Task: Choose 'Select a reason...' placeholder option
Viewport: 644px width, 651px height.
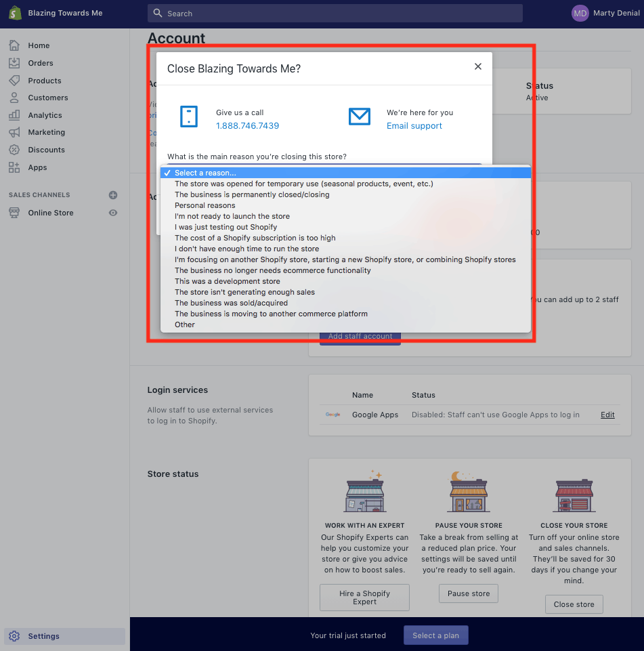Action: tap(345, 173)
